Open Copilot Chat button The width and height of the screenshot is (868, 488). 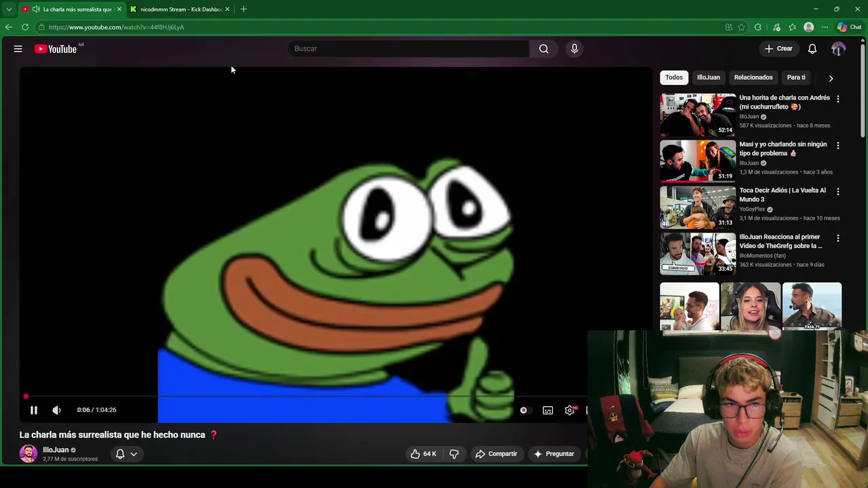pyautogui.click(x=849, y=27)
